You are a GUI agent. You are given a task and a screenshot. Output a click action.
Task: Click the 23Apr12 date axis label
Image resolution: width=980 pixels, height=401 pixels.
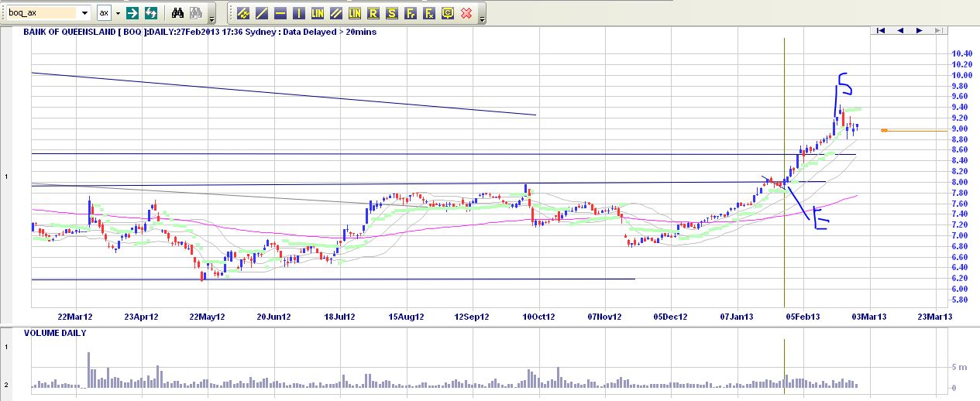142,317
